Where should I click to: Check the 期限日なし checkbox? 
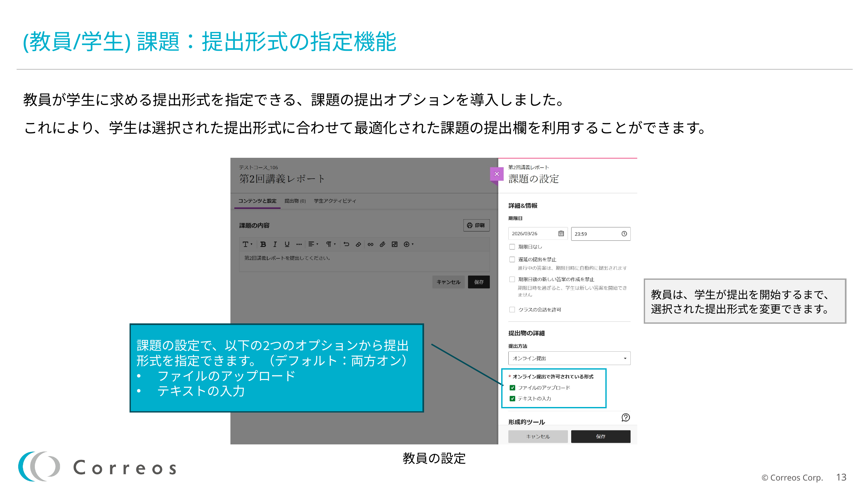(x=512, y=247)
